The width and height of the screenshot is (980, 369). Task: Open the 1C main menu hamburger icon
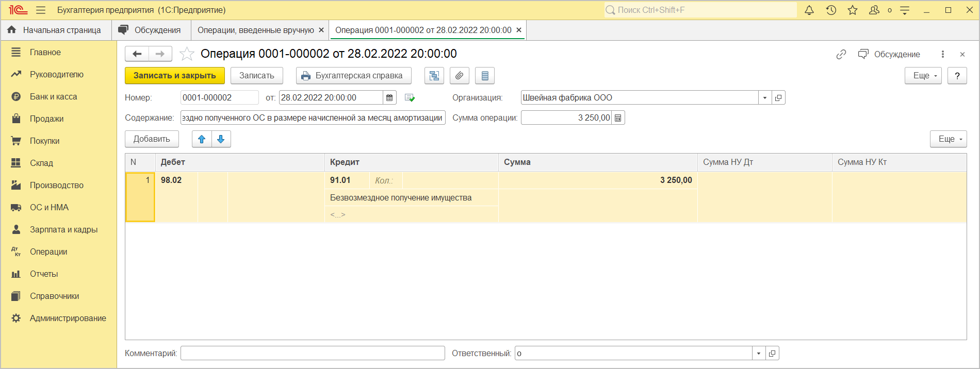[x=41, y=10]
